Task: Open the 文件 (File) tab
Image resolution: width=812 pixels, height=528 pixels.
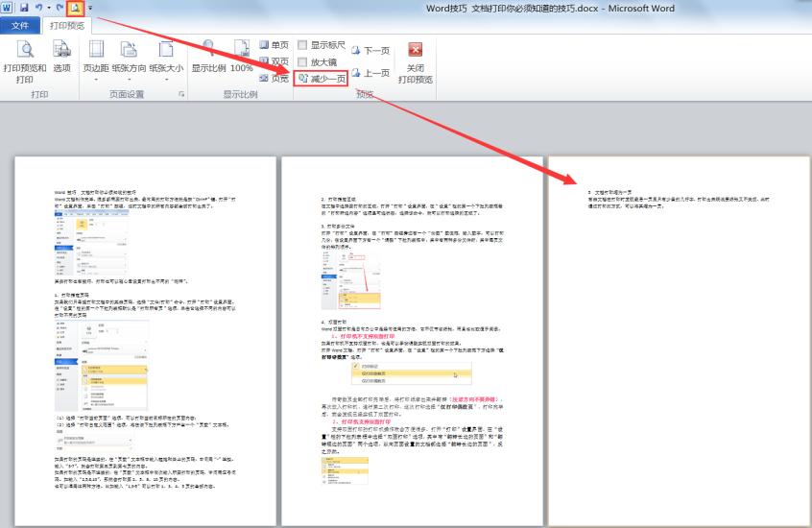Action: pos(19,25)
